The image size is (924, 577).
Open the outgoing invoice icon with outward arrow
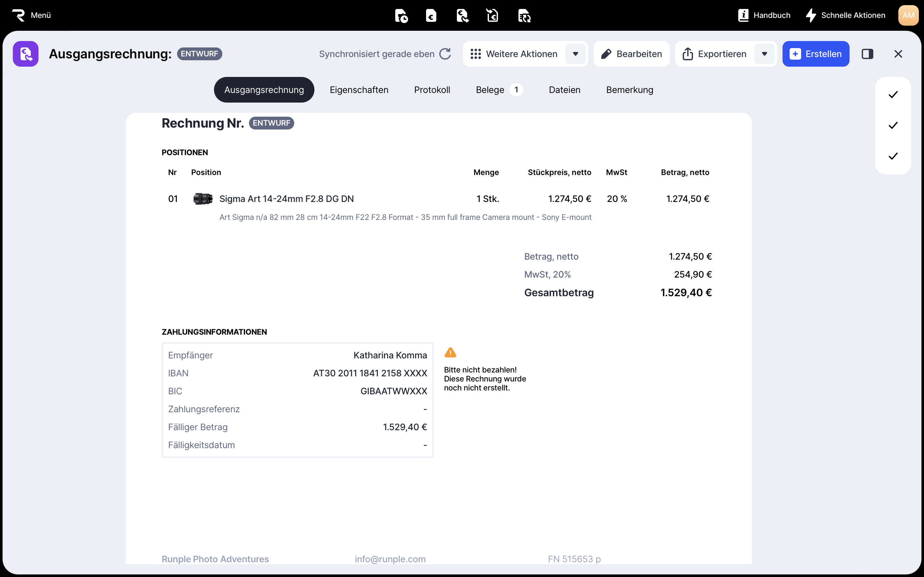pos(462,16)
